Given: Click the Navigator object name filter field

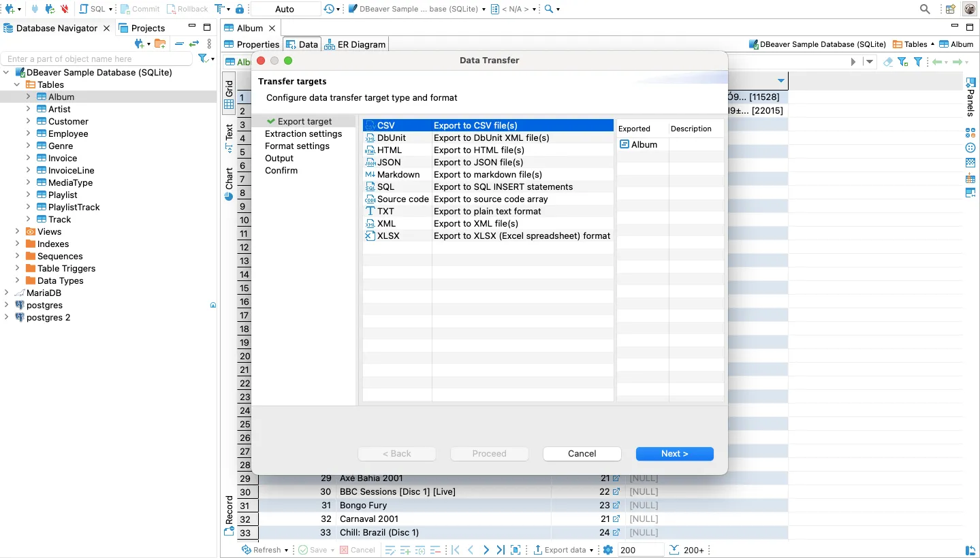Looking at the screenshot, I should [98, 59].
